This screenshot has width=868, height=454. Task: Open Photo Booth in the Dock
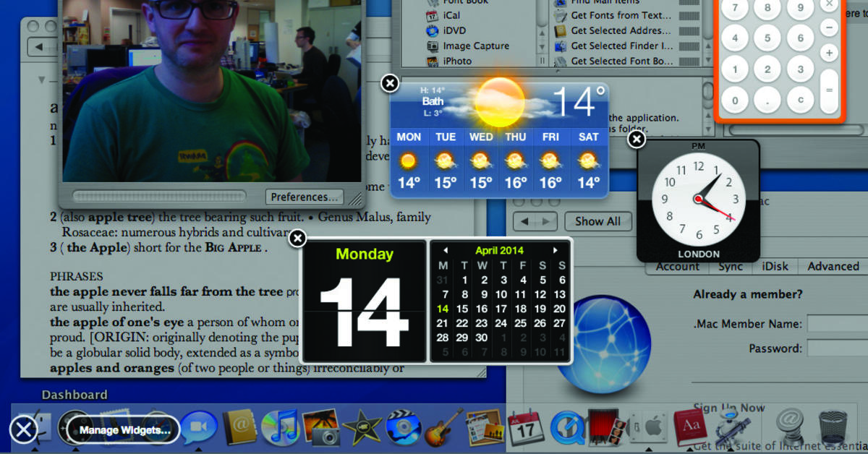click(605, 428)
